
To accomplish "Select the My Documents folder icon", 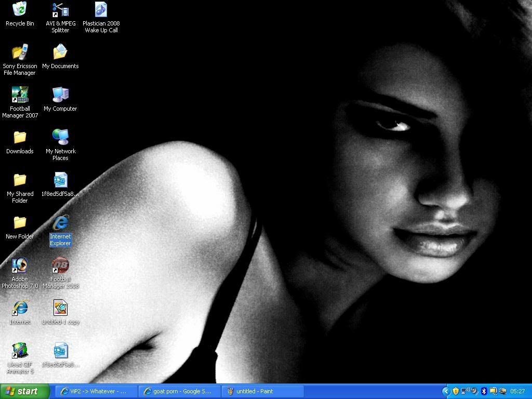I will 60,56.
